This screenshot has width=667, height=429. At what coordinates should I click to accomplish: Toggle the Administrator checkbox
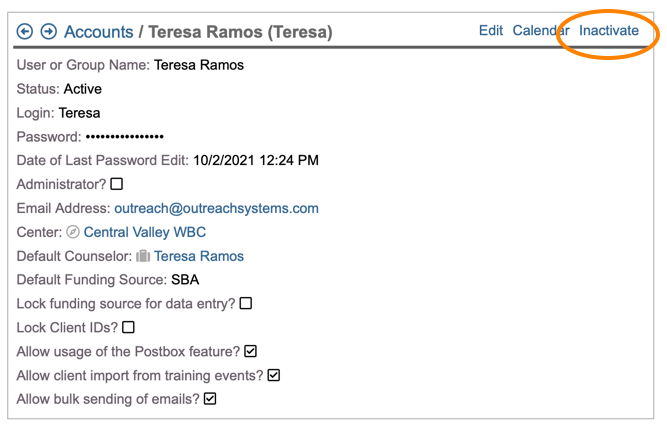[x=117, y=184]
